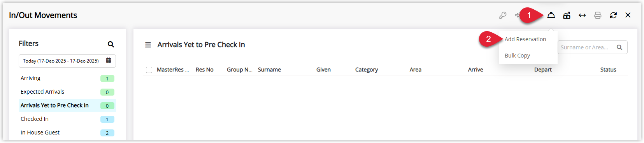Close the In/Out Movements window
The height and width of the screenshot is (143, 644).
point(628,15)
